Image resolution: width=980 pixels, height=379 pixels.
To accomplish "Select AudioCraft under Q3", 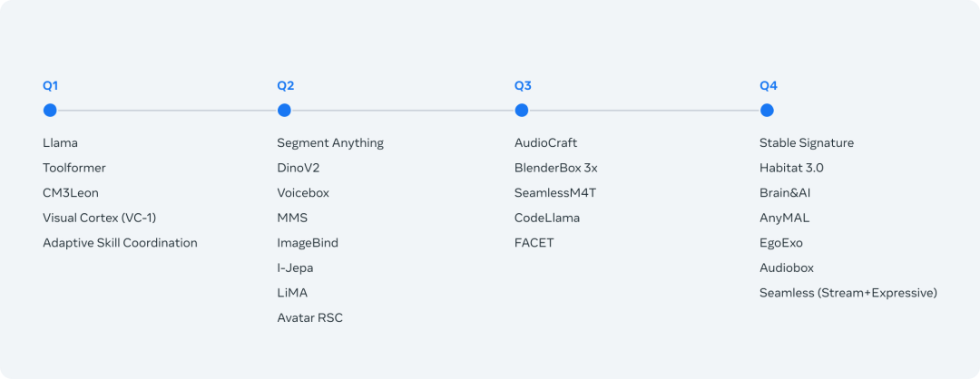I will (545, 143).
